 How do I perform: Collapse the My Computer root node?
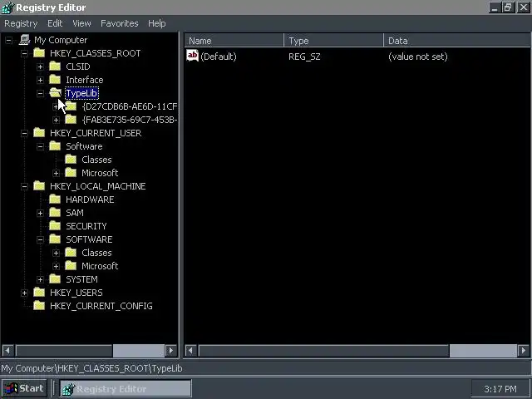coord(8,40)
